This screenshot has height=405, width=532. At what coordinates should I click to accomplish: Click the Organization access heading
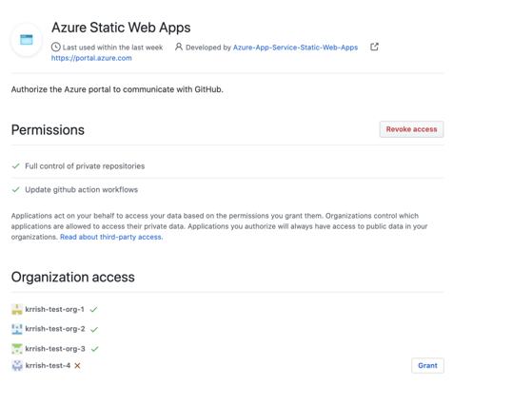(x=73, y=277)
